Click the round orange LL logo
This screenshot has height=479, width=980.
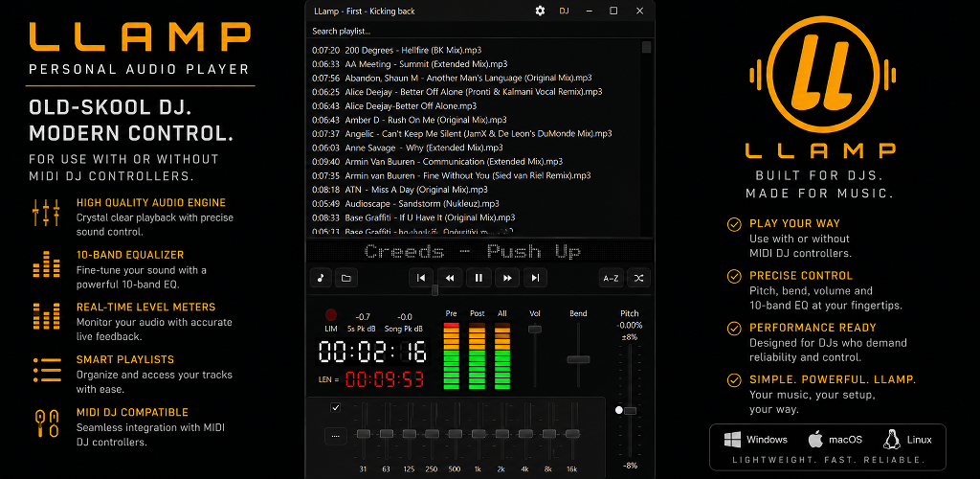822,75
